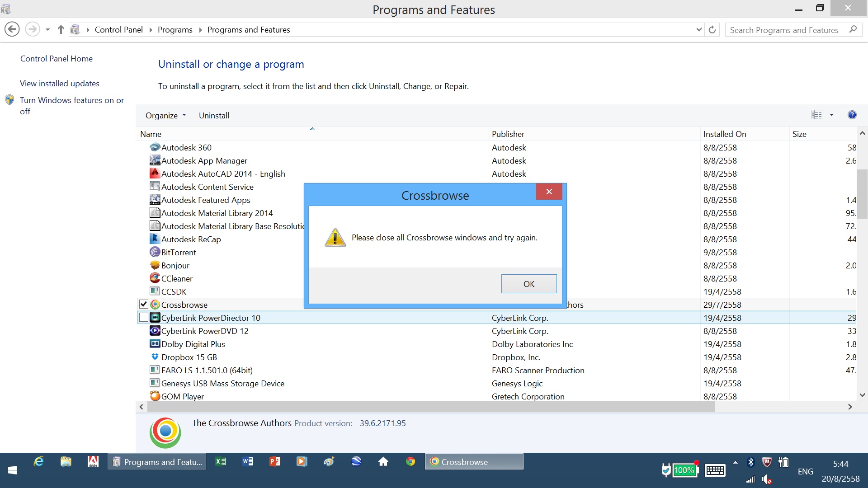
Task: Expand the arrow after Programs breadcrumb
Action: click(x=200, y=30)
